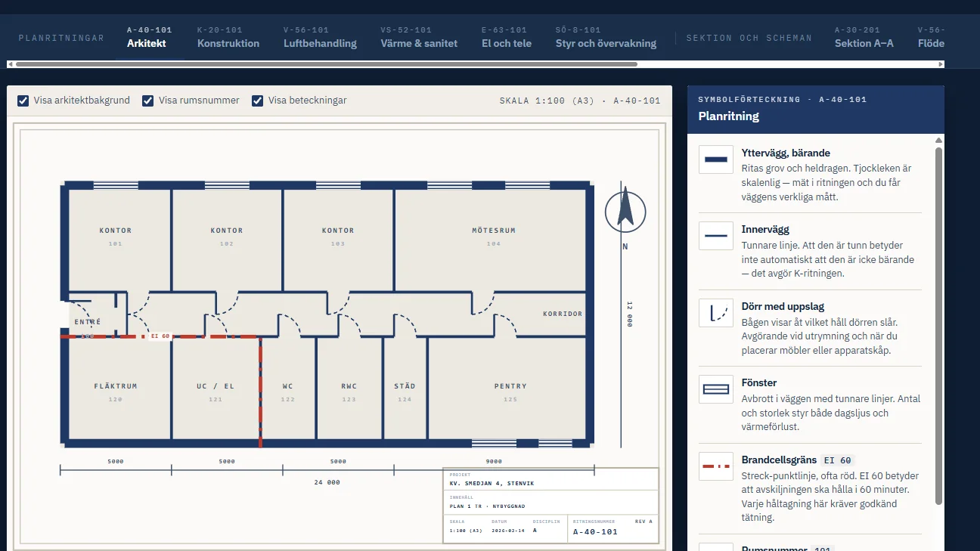Toggle Visa arkitektbakgrund checkbox
This screenshot has height=551, width=980.
click(23, 101)
